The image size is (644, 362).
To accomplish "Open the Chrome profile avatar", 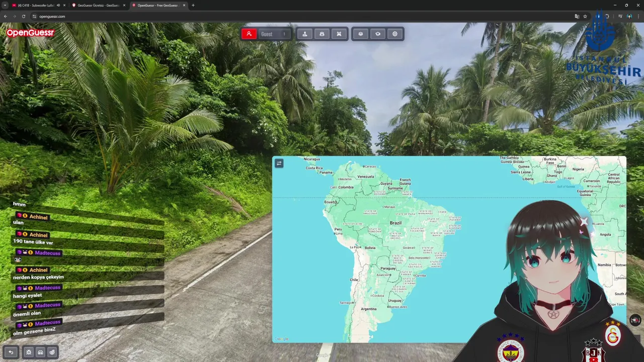I will [x=629, y=16].
